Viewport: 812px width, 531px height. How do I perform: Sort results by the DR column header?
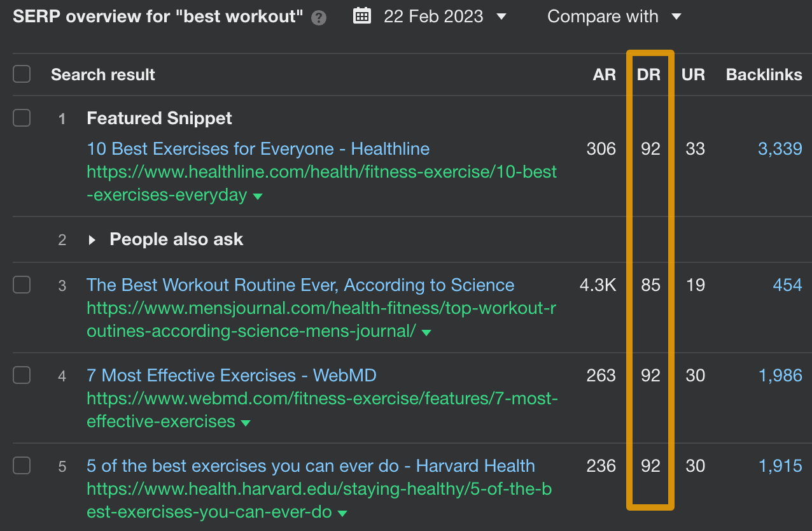(648, 74)
